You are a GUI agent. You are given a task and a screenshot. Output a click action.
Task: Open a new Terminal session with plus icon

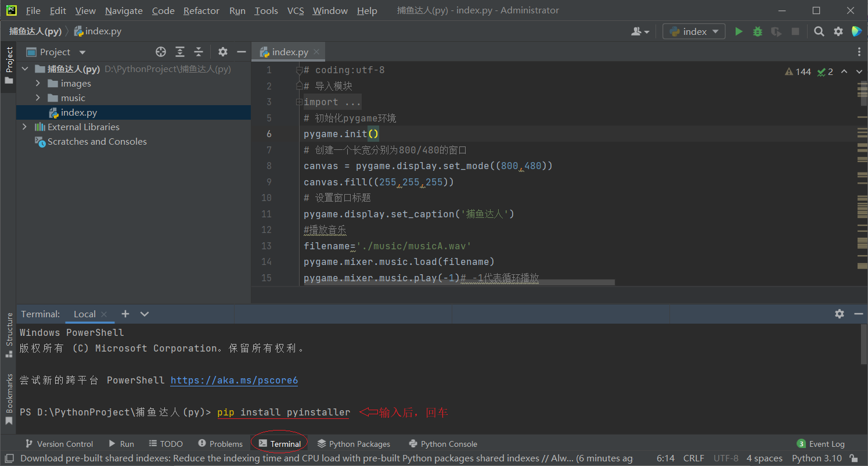point(125,314)
